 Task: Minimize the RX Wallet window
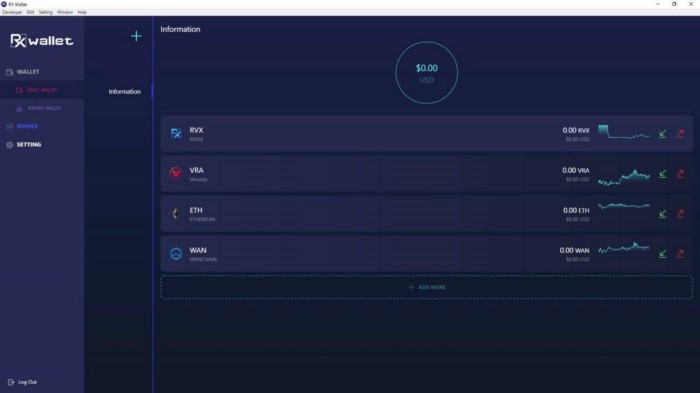(658, 4)
